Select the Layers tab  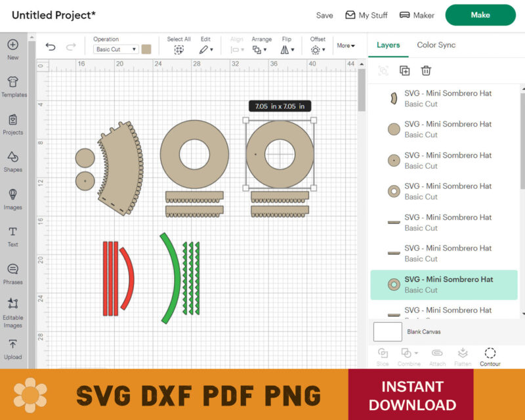tap(388, 45)
